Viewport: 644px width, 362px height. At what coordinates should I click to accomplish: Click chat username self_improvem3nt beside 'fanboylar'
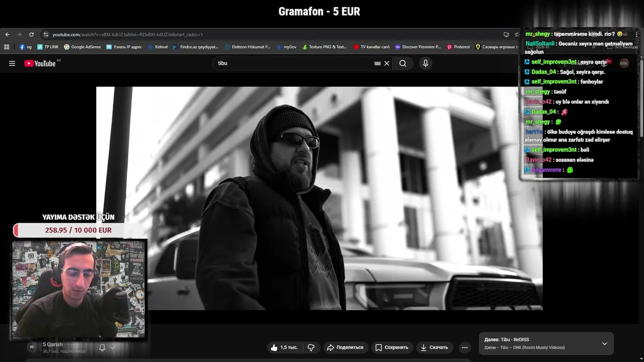point(554,82)
